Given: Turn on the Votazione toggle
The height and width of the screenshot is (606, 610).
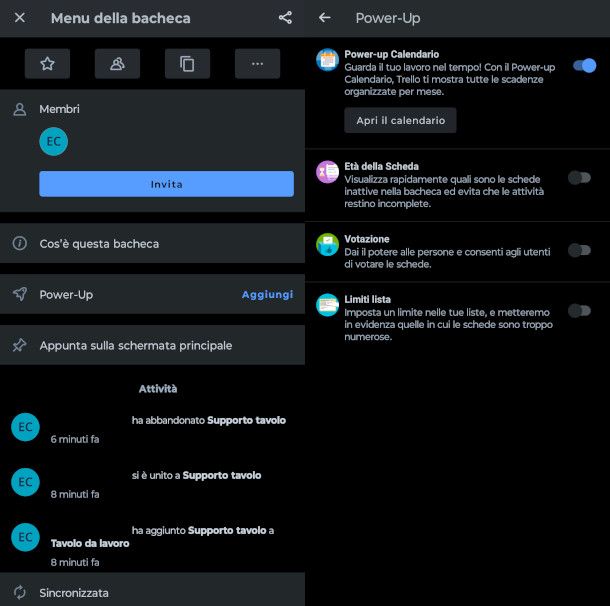Looking at the screenshot, I should 580,250.
